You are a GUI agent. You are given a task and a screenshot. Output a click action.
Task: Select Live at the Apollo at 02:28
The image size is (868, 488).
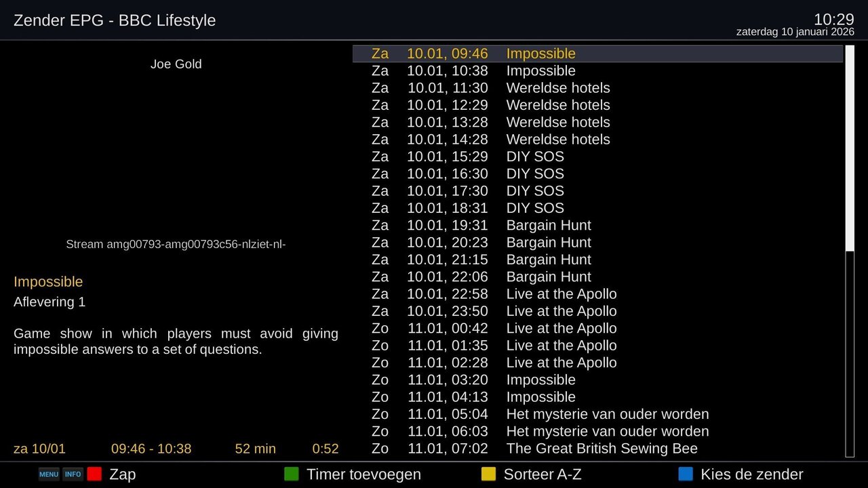pos(597,363)
